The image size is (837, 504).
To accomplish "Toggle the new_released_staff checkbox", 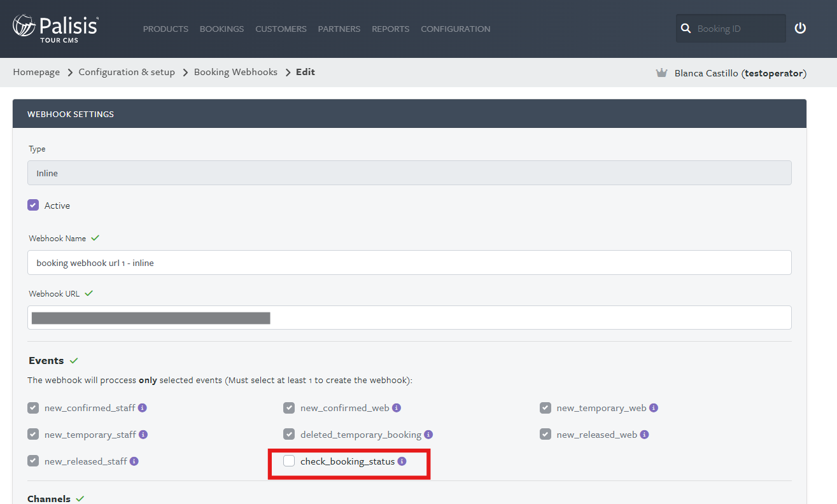I will [x=33, y=461].
